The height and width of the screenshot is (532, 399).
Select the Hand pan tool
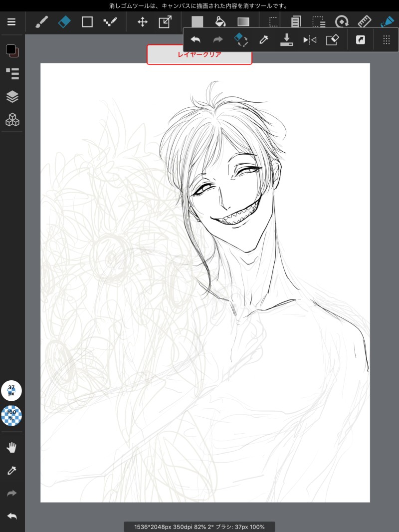click(11, 448)
